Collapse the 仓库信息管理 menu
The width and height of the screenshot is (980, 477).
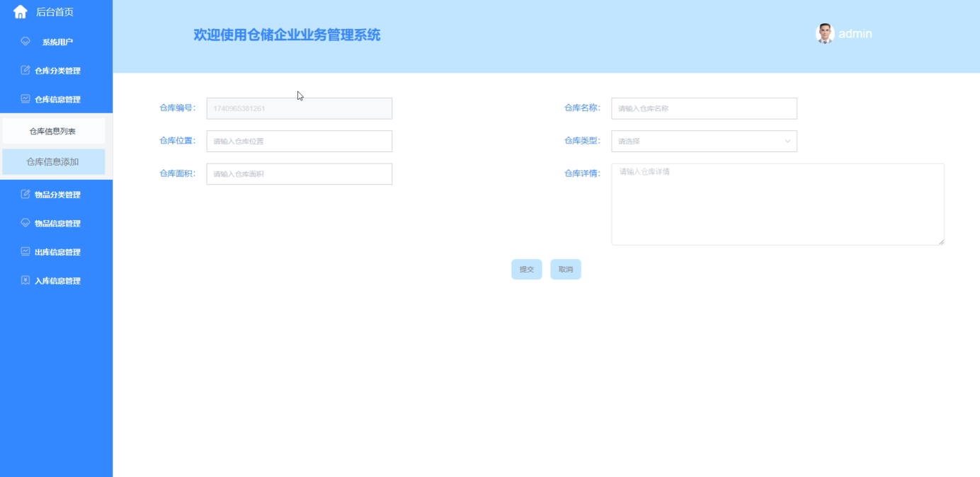pos(56,99)
